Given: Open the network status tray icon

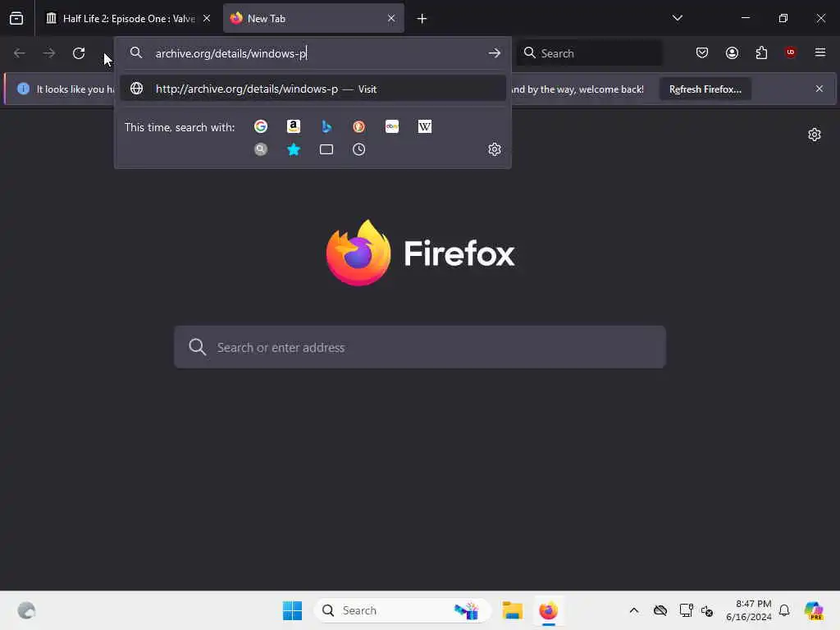Looking at the screenshot, I should point(686,610).
